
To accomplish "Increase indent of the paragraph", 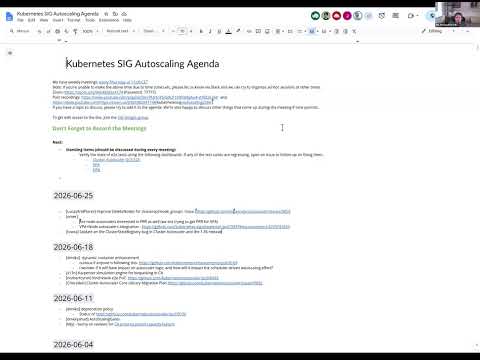I will (x=345, y=31).
